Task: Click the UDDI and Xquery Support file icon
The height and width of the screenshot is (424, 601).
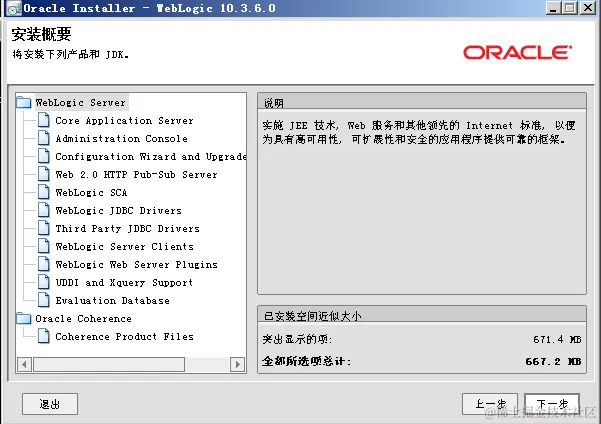Action: pos(44,282)
